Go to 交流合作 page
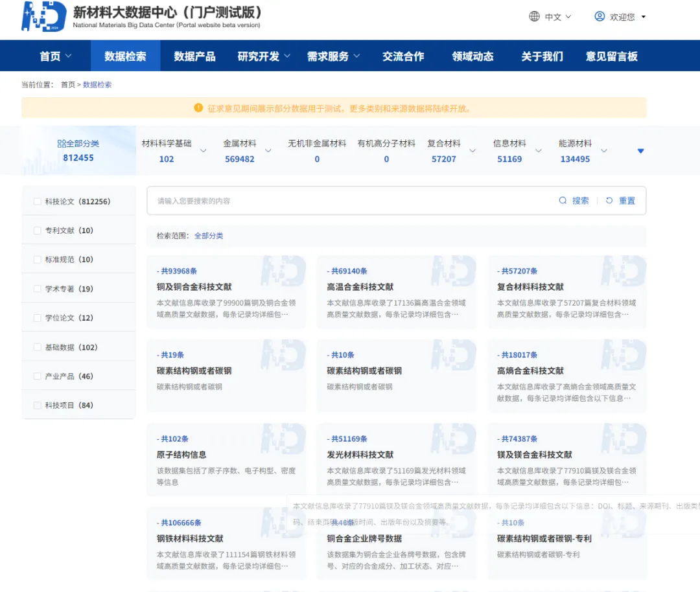This screenshot has height=592, width=700. [403, 56]
